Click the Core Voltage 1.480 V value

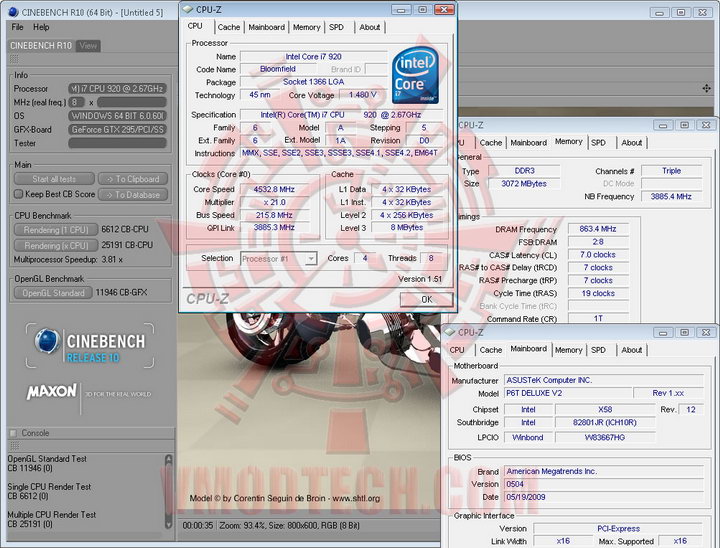[362, 95]
